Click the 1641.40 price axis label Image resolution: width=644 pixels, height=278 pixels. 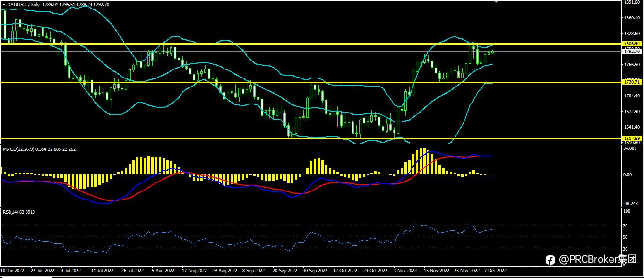coord(632,127)
